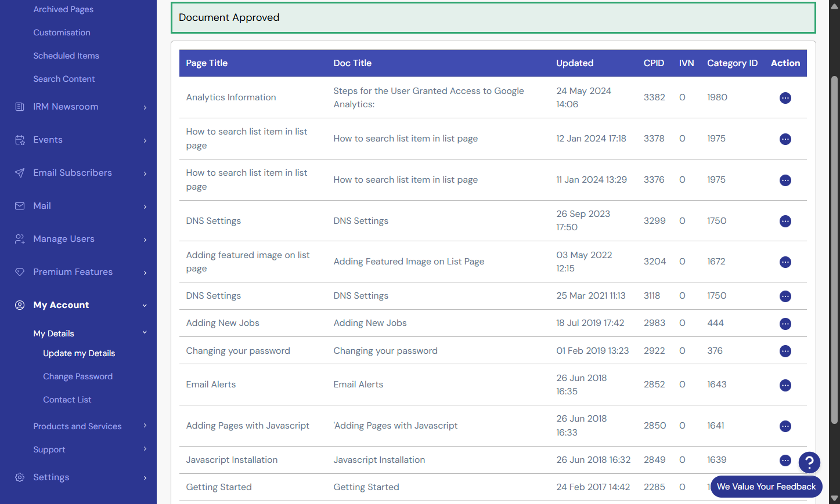Screen dimensions: 840x504
Task: Expand the Email Subscribers chevron
Action: [145, 173]
